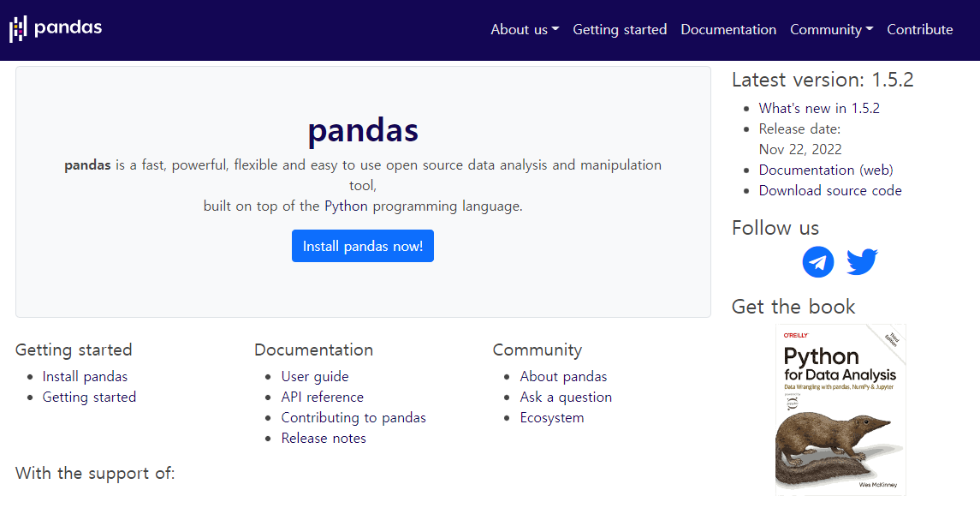Open the Ask a question link
This screenshot has height=508, width=980.
tap(566, 397)
